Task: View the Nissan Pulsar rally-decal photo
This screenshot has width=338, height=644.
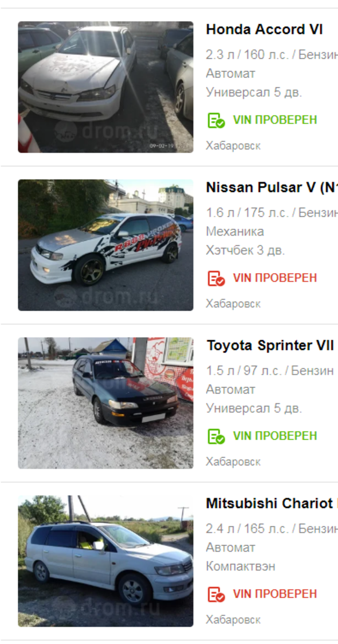Action: click(105, 245)
